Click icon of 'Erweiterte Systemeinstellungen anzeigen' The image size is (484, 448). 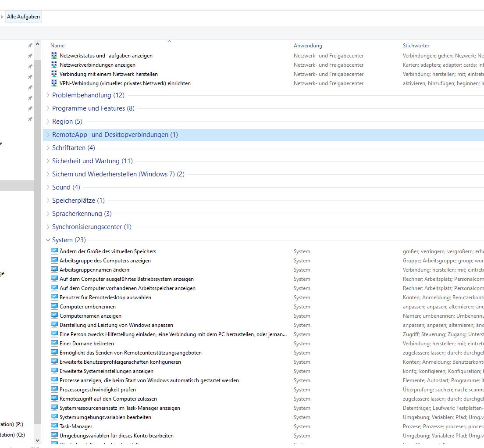[x=54, y=371]
